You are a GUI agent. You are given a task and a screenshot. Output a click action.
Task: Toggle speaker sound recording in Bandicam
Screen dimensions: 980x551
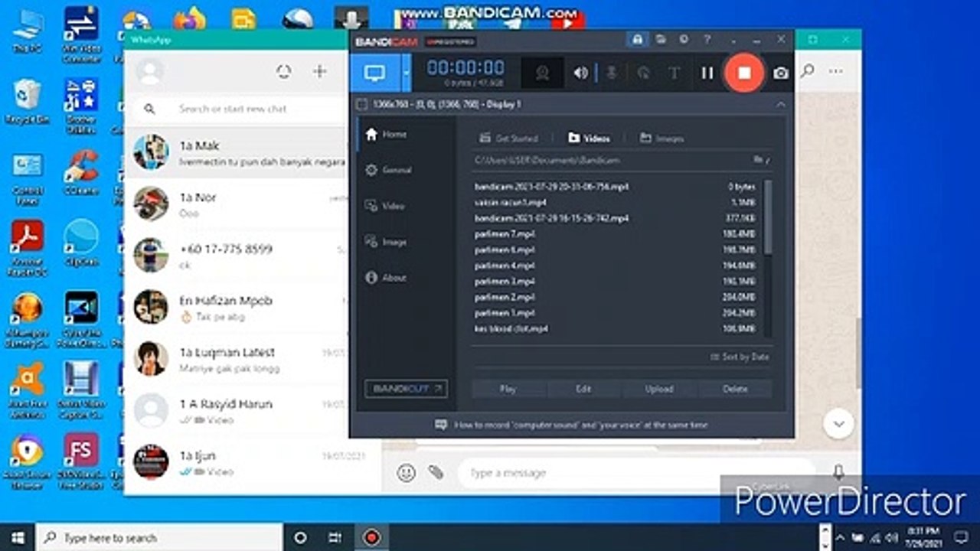click(x=581, y=73)
